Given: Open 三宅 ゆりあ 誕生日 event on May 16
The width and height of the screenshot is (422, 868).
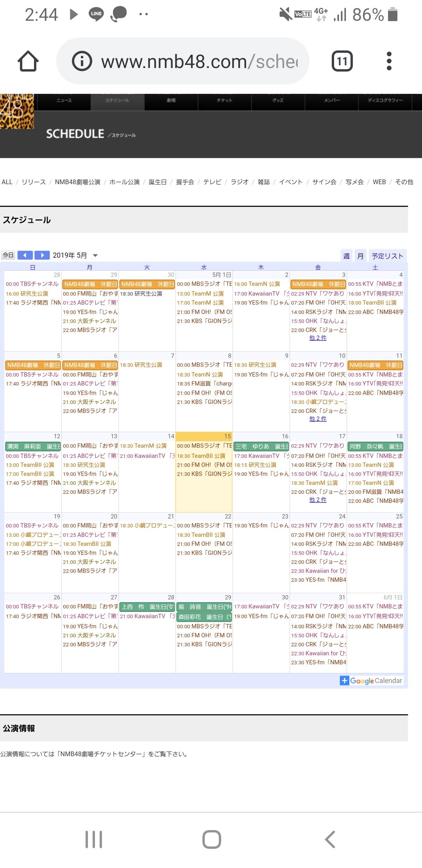Looking at the screenshot, I should click(x=261, y=447).
